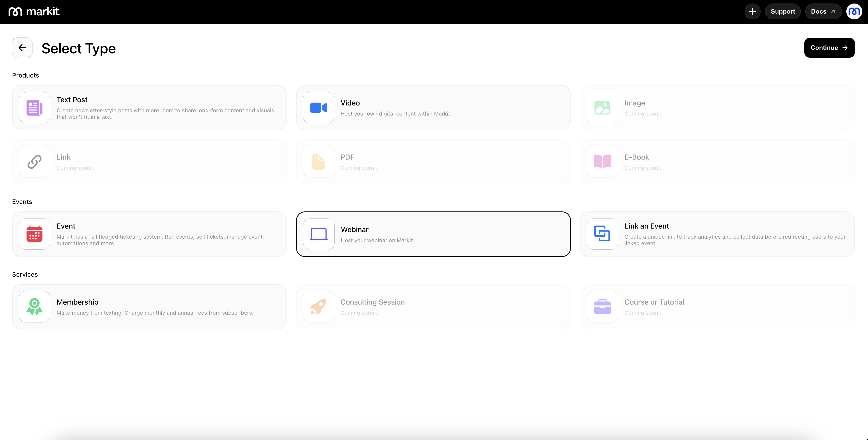Viewport: 868px width, 440px height.
Task: Open the Support page
Action: point(782,12)
